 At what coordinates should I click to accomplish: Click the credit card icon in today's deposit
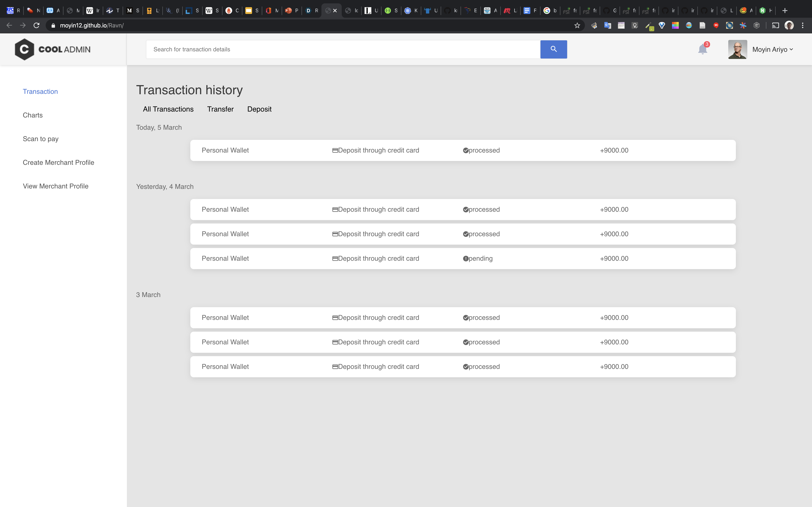[335, 151]
